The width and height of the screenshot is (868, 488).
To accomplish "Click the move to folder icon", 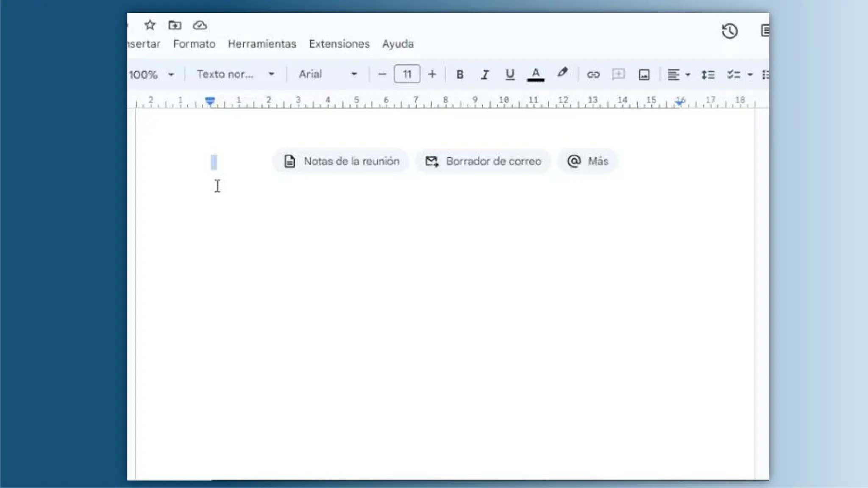I will (x=175, y=25).
